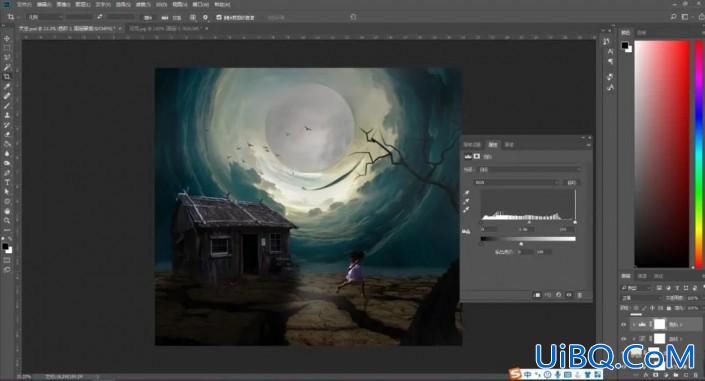Click the white point eyedropper in Levels
Image resolution: width=705 pixels, height=381 pixels.
click(467, 210)
